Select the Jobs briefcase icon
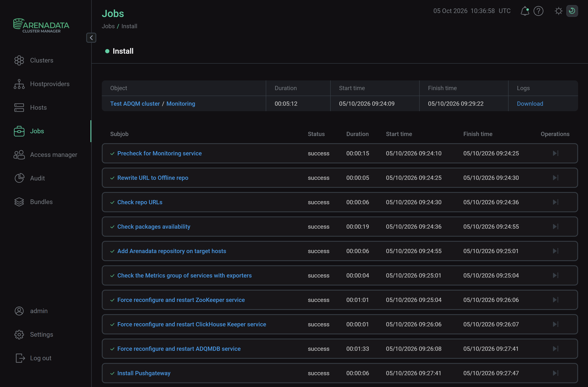 coord(19,131)
